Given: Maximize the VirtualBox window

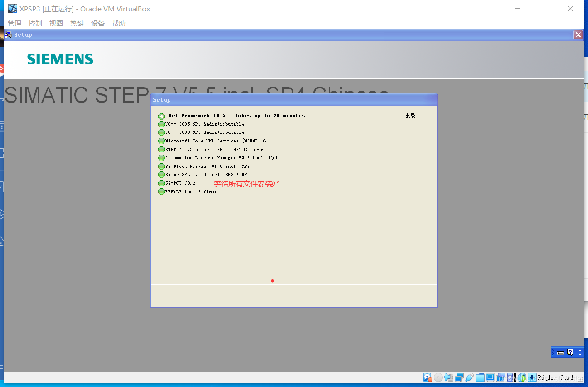Looking at the screenshot, I should pyautogui.click(x=544, y=9).
